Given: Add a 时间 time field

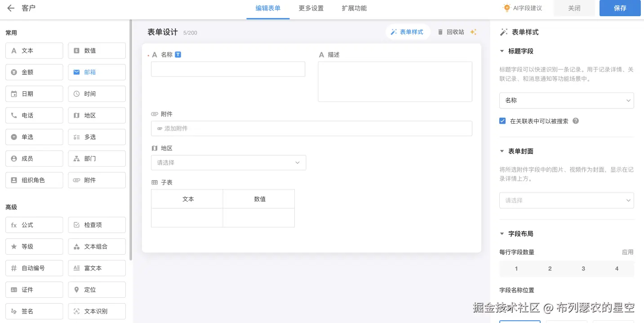Looking at the screenshot, I should [x=97, y=94].
